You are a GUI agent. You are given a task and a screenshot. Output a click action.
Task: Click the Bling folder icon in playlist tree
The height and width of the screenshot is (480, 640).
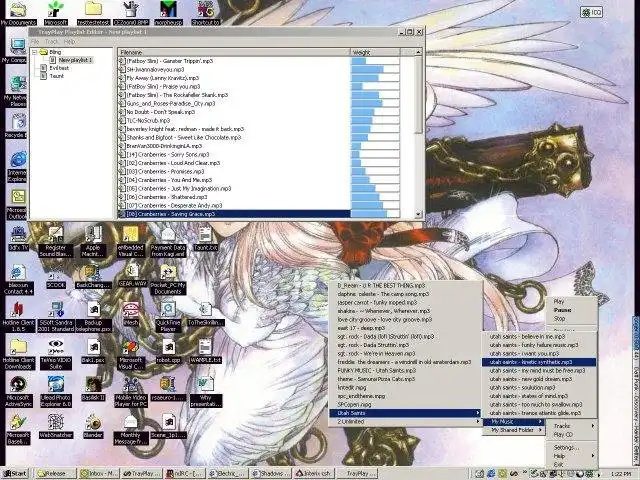44,52
